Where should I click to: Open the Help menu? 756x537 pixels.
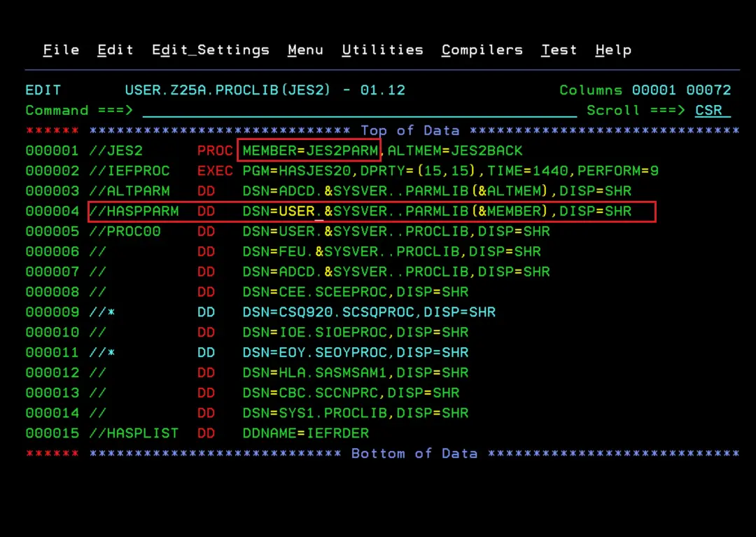(613, 50)
